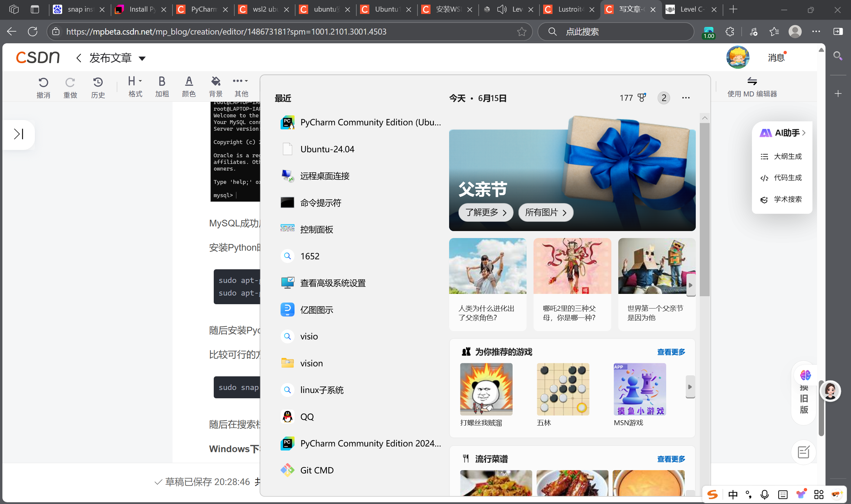Open PyCharm Community Edition (Ubuntu) recent item
851x504 pixels.
[x=361, y=122]
